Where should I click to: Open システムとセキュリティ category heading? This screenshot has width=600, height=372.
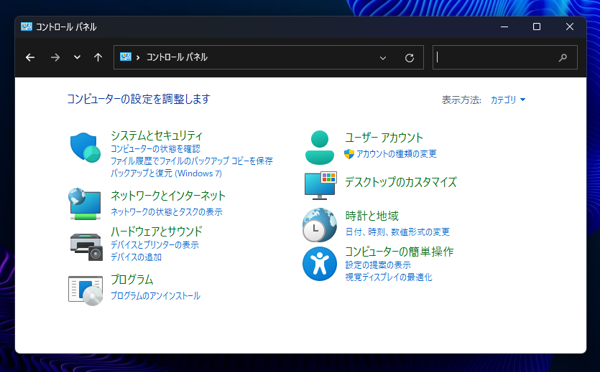(x=157, y=135)
